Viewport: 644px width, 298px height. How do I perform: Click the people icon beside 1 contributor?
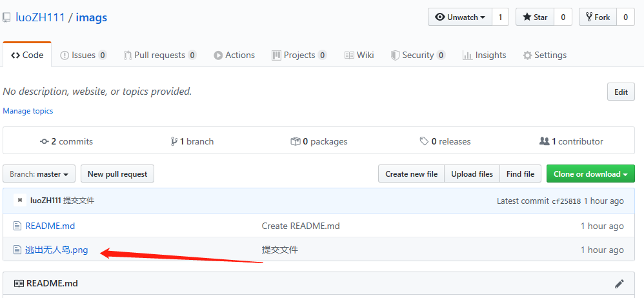(x=544, y=142)
